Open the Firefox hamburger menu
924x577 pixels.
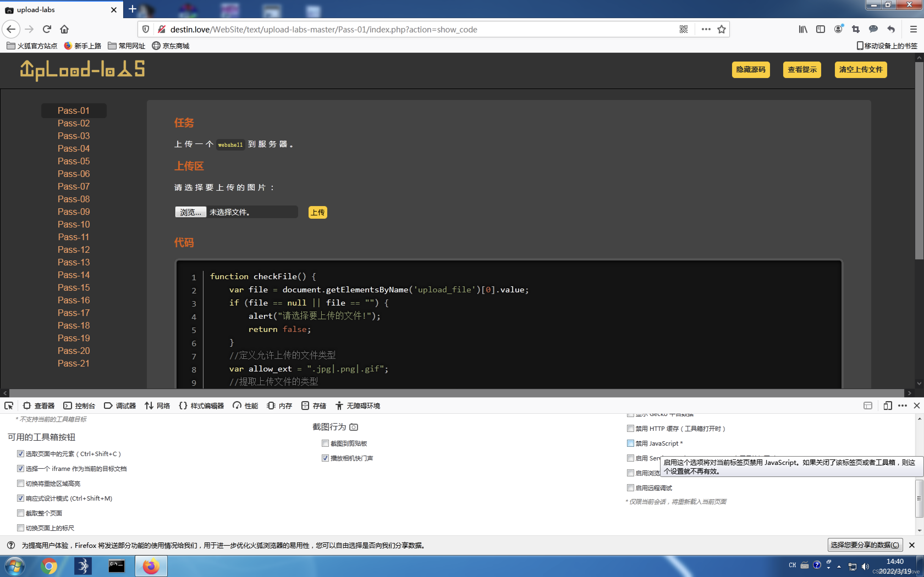tap(913, 29)
